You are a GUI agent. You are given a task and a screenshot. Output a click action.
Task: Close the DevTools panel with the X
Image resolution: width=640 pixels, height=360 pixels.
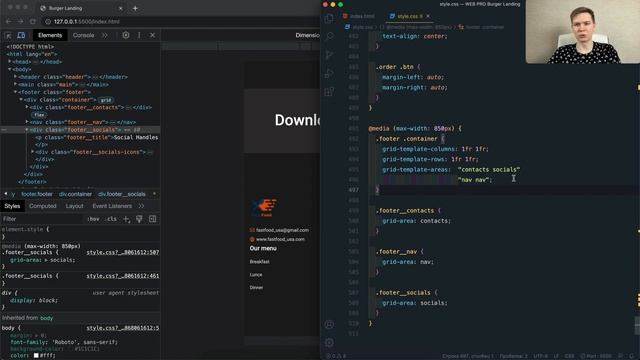coord(153,36)
